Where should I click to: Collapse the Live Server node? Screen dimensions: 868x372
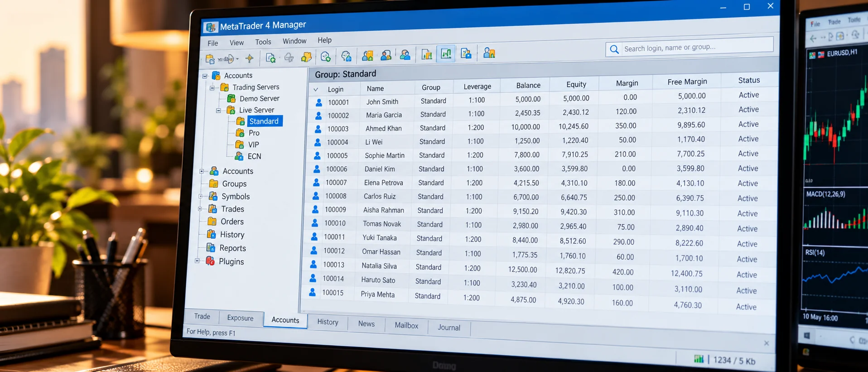218,111
